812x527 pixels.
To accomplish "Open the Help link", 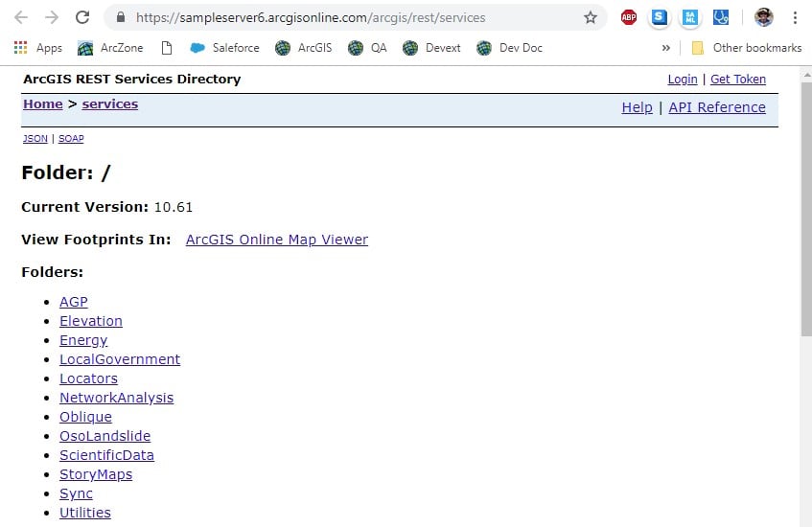I will point(637,107).
